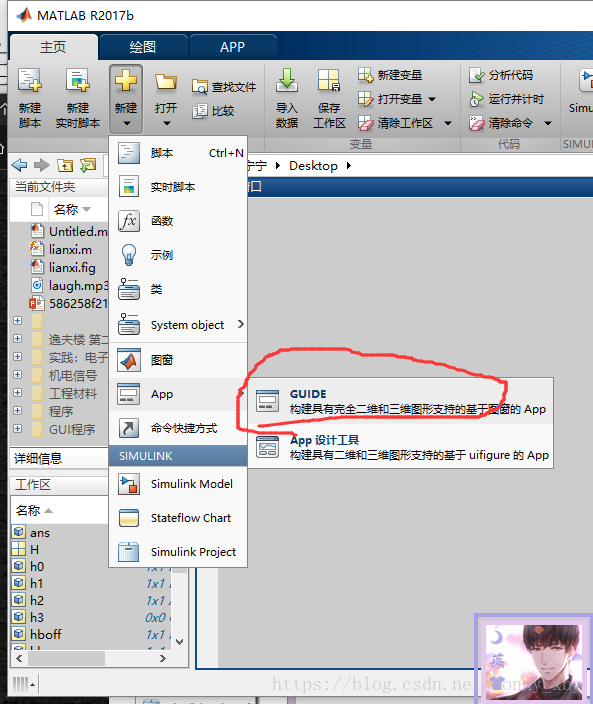
Task: Click Desktop in the address path
Action: click(x=313, y=166)
